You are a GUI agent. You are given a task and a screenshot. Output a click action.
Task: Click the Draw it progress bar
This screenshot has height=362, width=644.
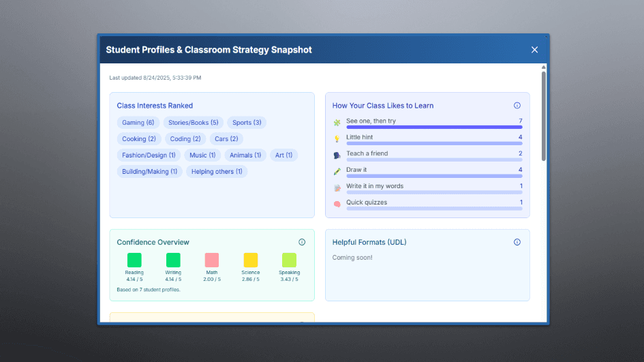434,176
